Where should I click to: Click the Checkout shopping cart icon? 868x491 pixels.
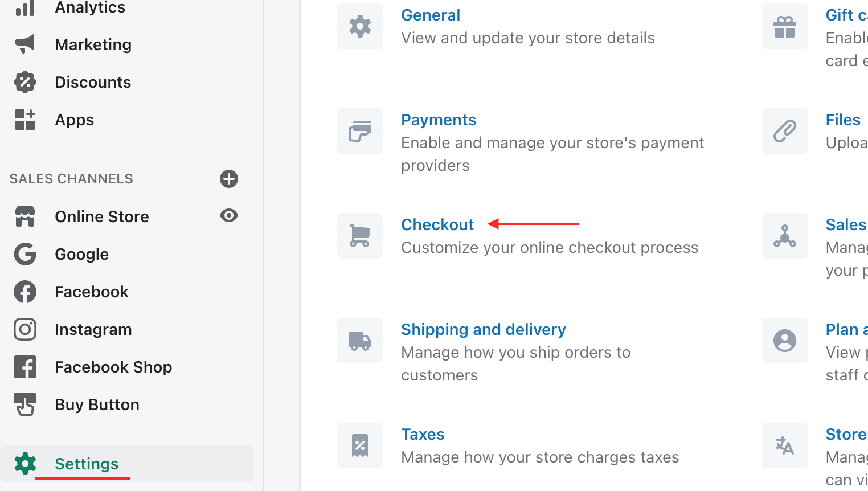tap(360, 236)
